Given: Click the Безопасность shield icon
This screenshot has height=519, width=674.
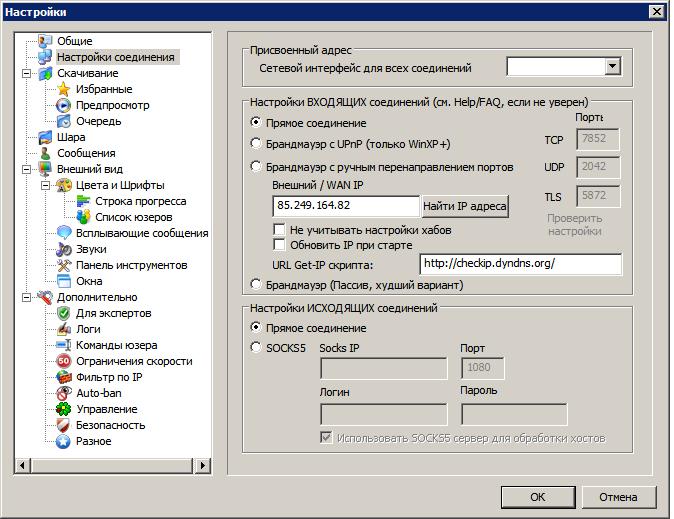Looking at the screenshot, I should coord(64,425).
